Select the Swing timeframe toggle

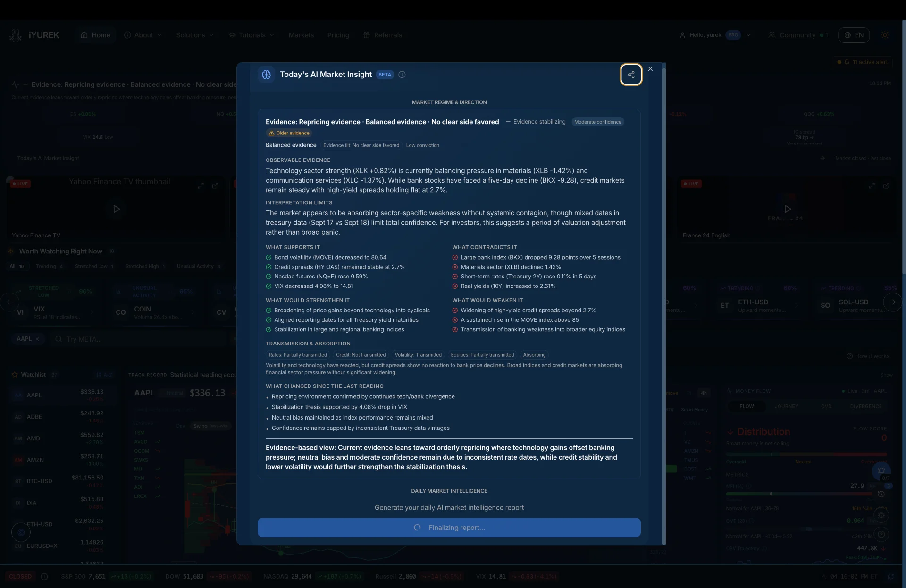click(x=210, y=426)
